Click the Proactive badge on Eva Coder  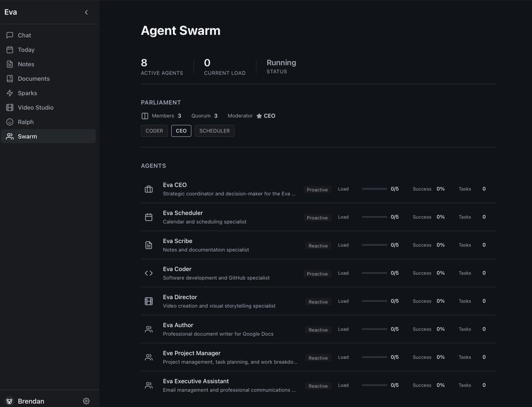coord(317,274)
